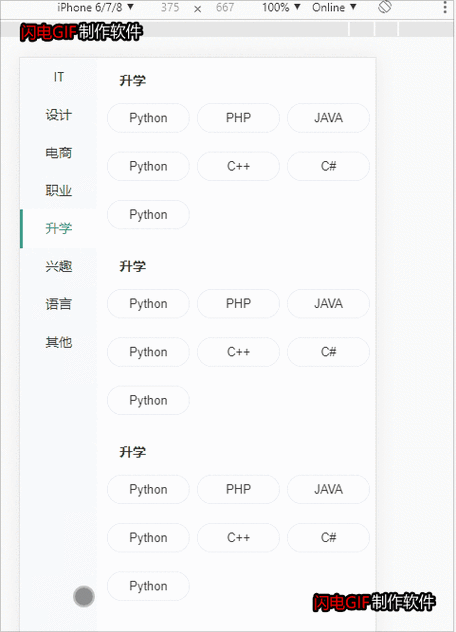The height and width of the screenshot is (632, 456).
Task: Click the PHP tag in first section
Action: 238,118
